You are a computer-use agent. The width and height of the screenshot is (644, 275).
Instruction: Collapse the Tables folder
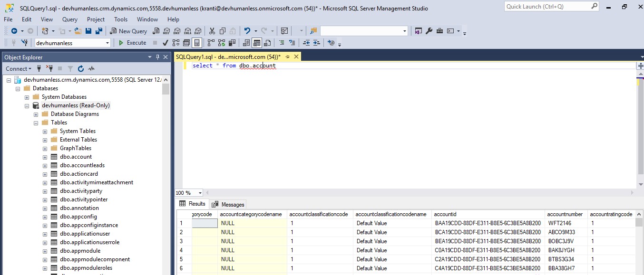pos(35,122)
